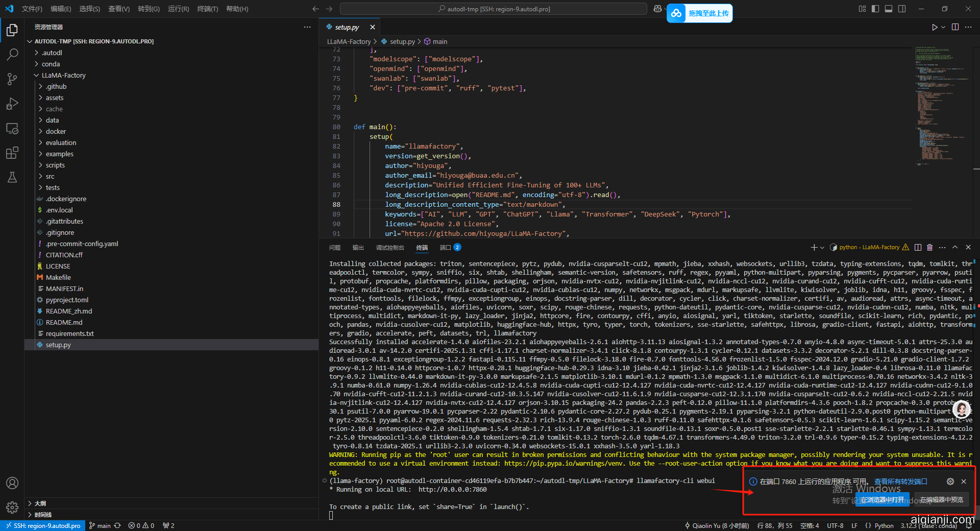Open the Extensions view
The width and height of the screenshot is (980, 531).
[x=12, y=153]
